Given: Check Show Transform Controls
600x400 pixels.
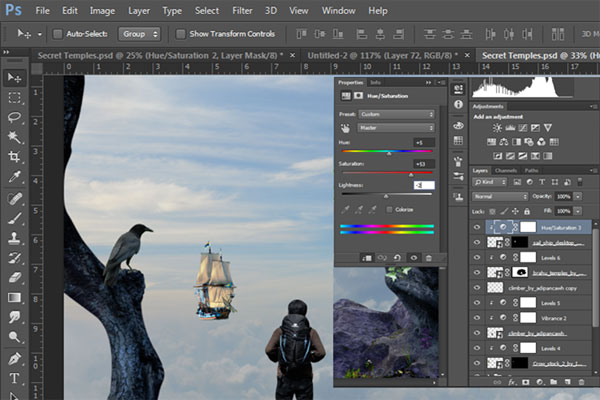Looking at the screenshot, I should point(180,34).
